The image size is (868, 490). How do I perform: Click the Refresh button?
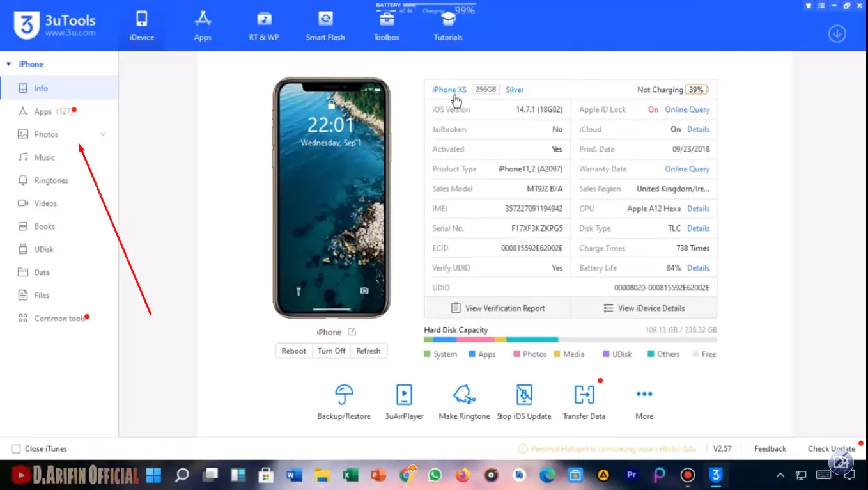click(x=368, y=351)
